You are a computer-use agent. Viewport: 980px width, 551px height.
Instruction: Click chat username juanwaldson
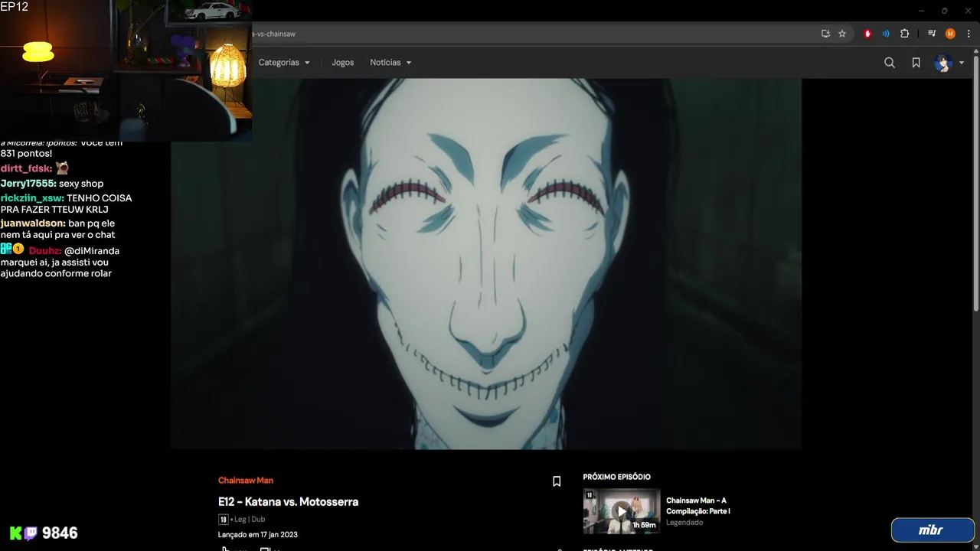(33, 223)
